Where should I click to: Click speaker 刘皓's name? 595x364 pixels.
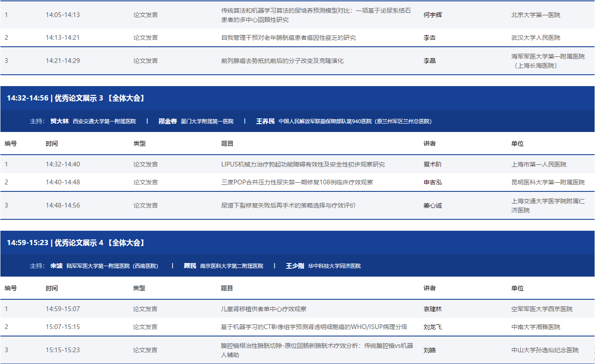coord(429,350)
